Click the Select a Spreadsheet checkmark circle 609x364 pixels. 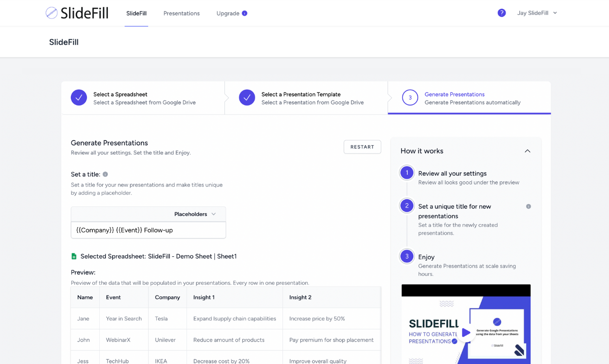coord(79,98)
